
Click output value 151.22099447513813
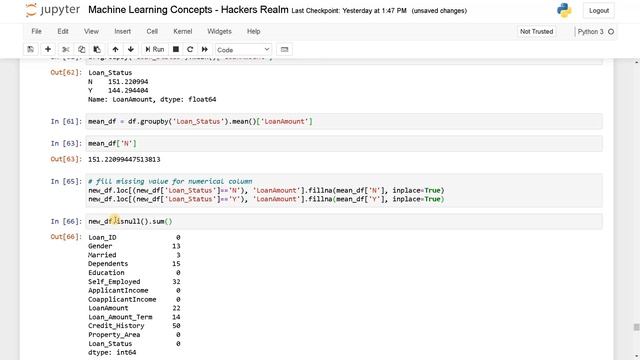pos(124,159)
